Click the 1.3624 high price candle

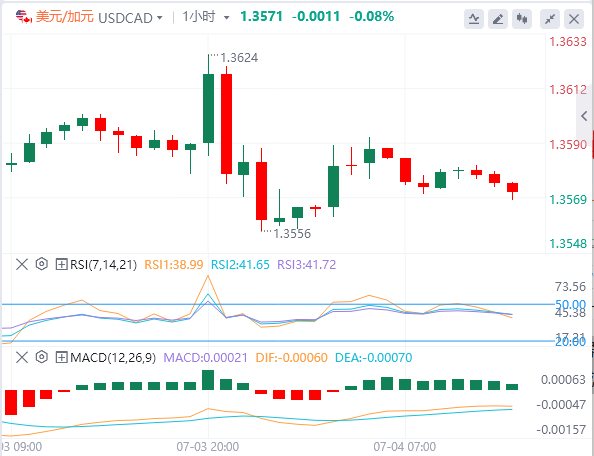[208, 105]
